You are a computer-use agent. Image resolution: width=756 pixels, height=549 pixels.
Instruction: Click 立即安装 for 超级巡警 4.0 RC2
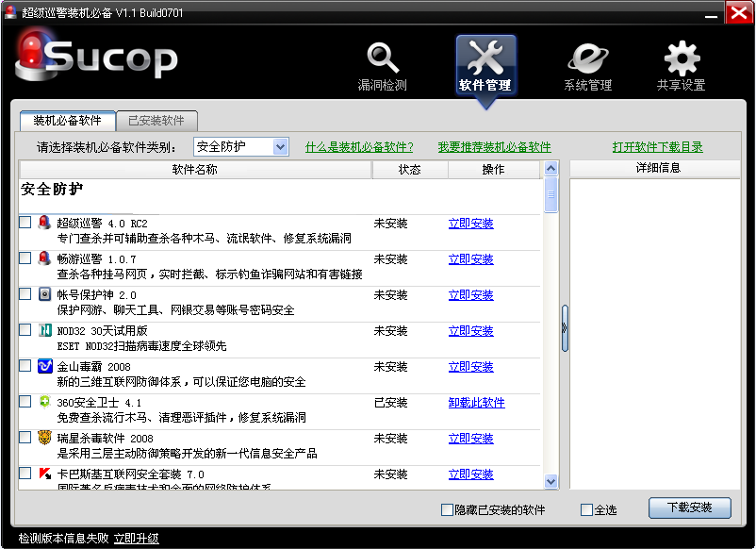click(471, 223)
